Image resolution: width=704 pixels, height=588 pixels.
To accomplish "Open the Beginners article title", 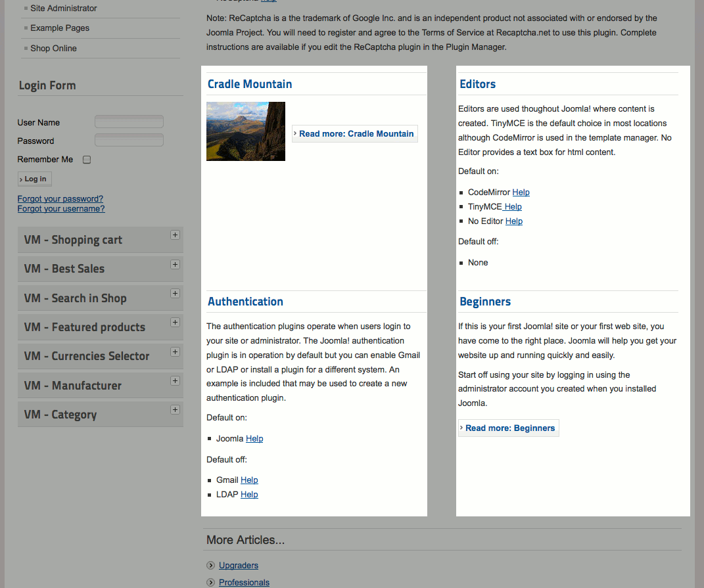I will [485, 302].
